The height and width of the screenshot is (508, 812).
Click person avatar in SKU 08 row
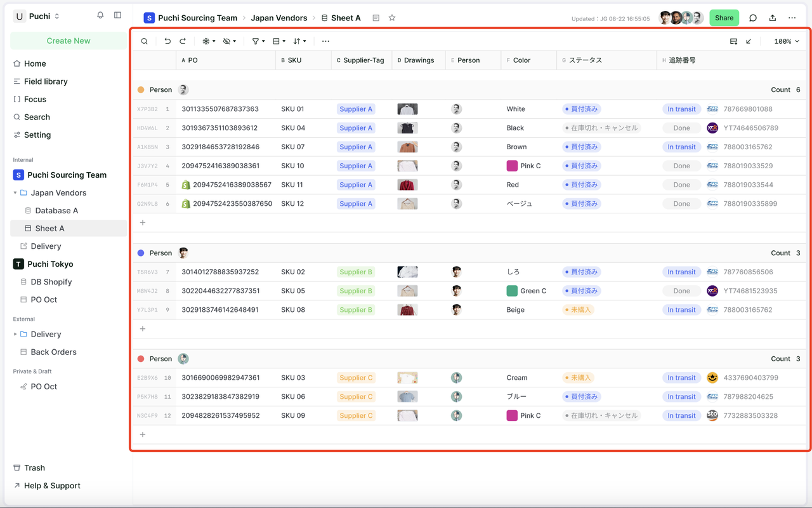pyautogui.click(x=456, y=310)
